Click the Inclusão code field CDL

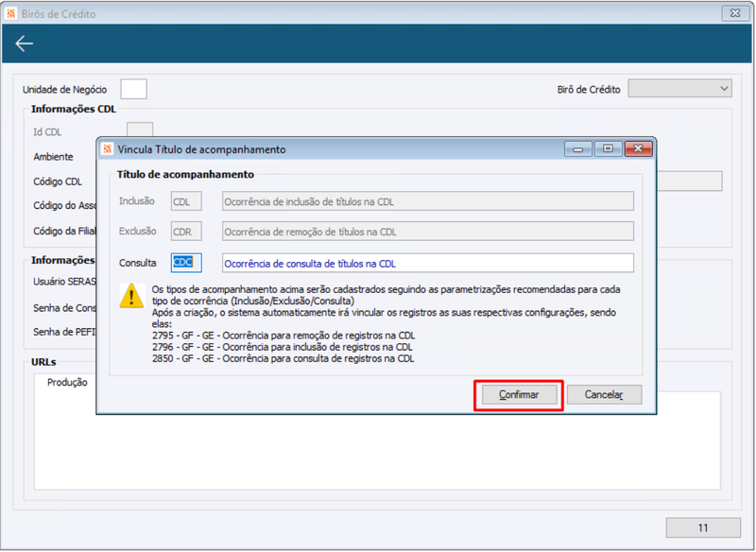point(186,201)
